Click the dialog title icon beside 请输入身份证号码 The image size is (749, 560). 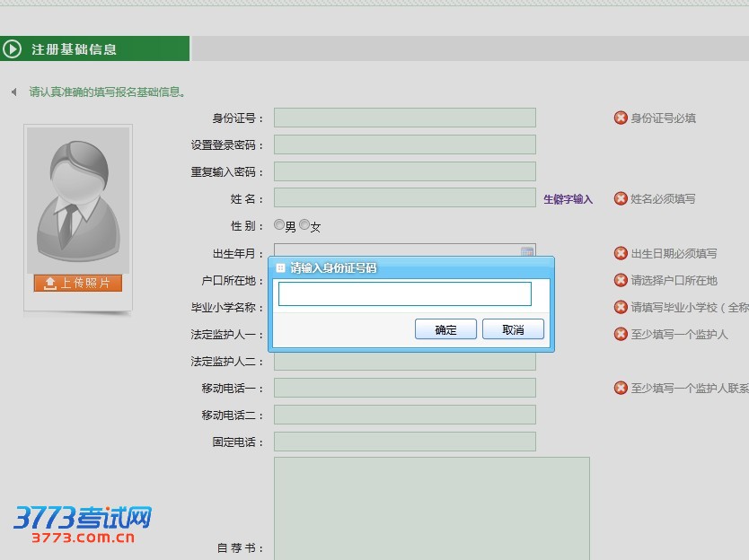pyautogui.click(x=280, y=267)
